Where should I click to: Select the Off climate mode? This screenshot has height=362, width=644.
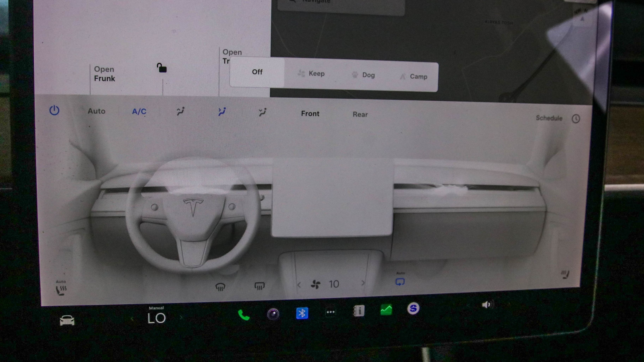257,72
